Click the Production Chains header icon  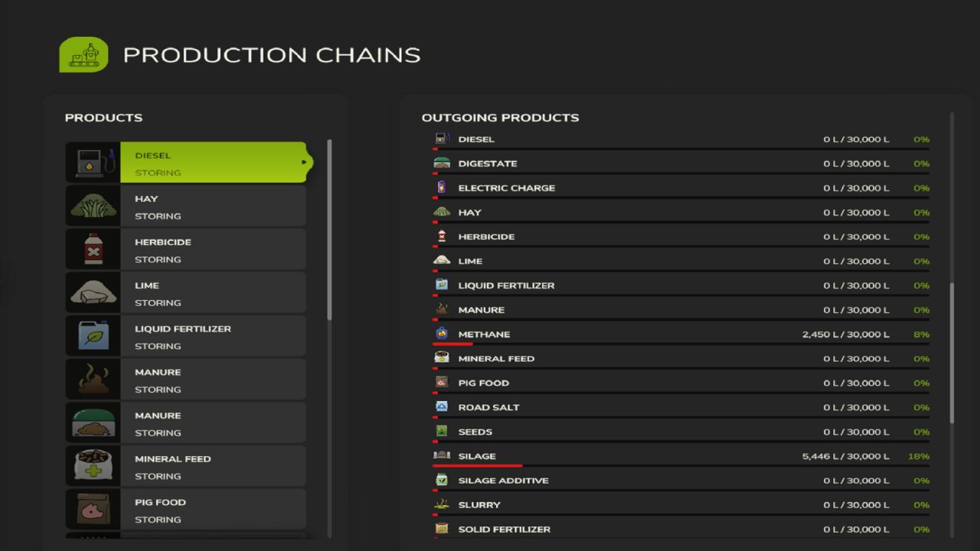tap(84, 54)
